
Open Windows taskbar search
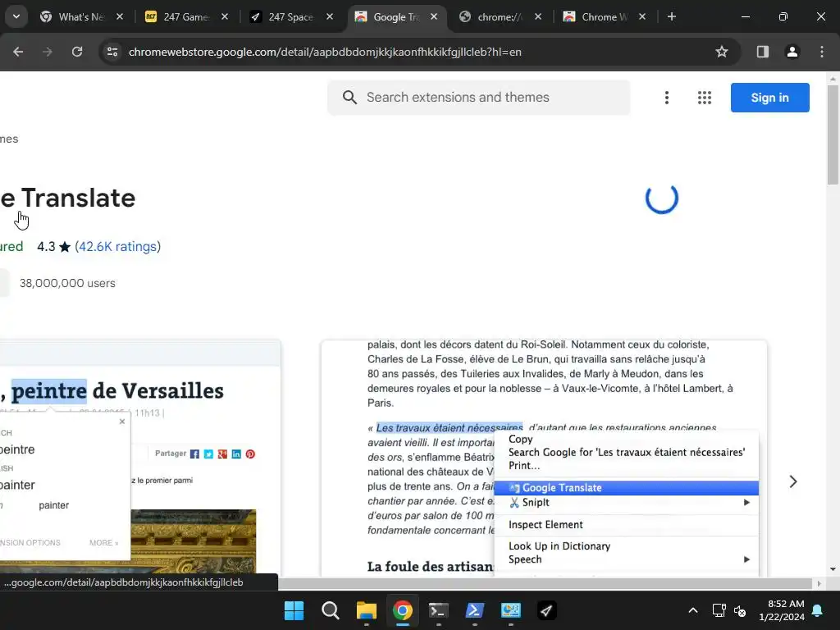click(x=330, y=610)
